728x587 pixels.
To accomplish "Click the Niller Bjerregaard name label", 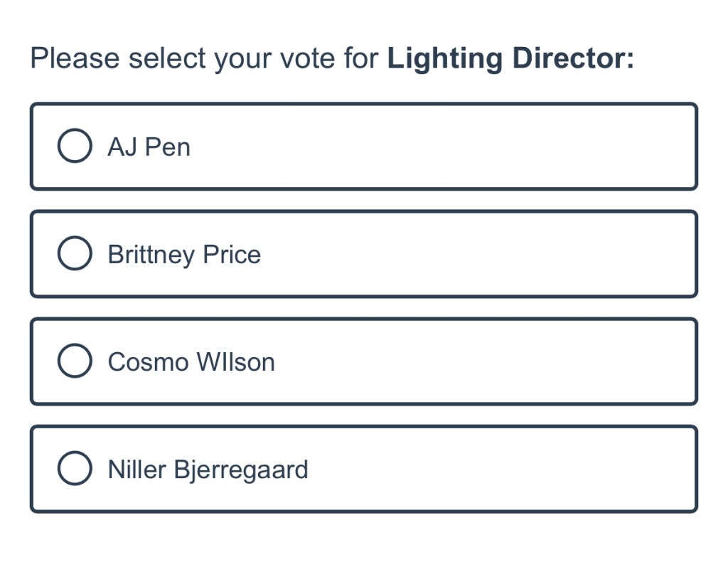I will click(208, 470).
